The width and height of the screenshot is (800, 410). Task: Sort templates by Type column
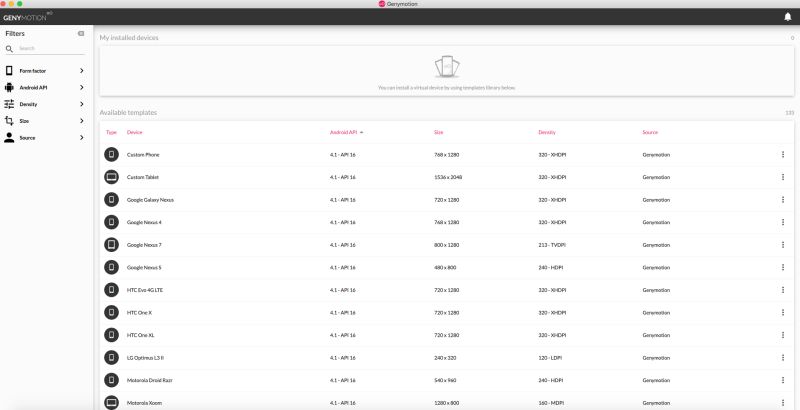click(x=111, y=132)
